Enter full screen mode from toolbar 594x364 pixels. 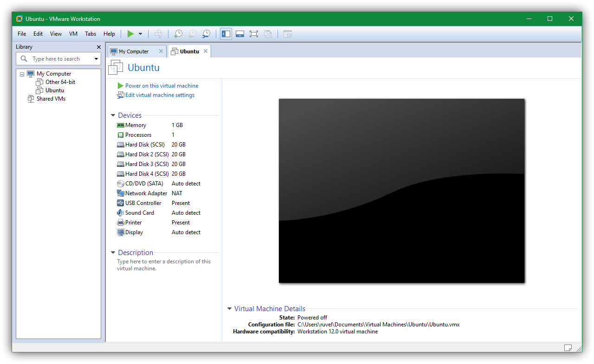pos(253,34)
